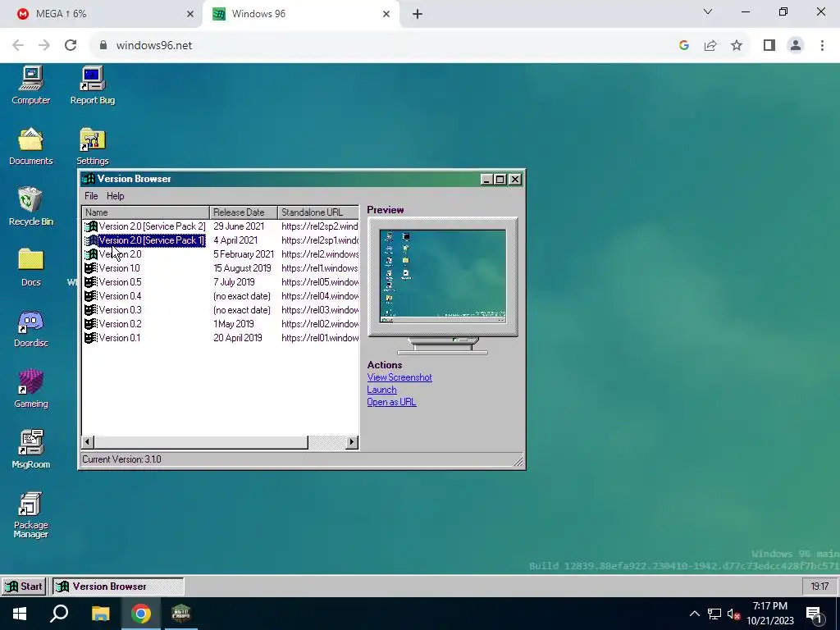This screenshot has width=840, height=630.
Task: Select the Version 2.0 row
Action: pyautogui.click(x=220, y=254)
